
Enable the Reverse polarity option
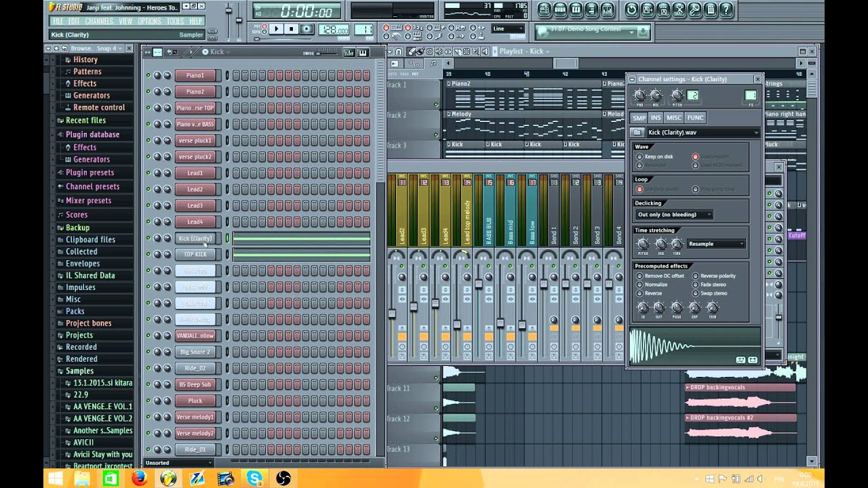click(x=695, y=276)
